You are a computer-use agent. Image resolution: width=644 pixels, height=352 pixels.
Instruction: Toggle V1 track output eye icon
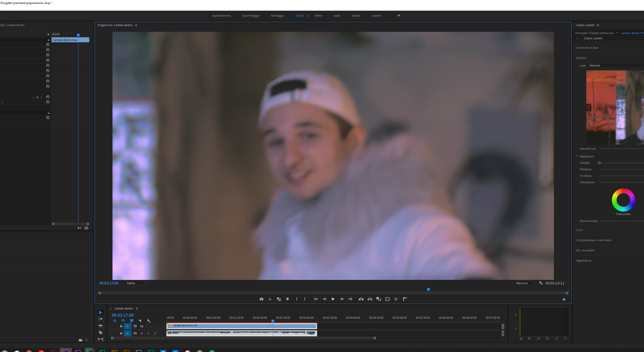pyautogui.click(x=142, y=326)
